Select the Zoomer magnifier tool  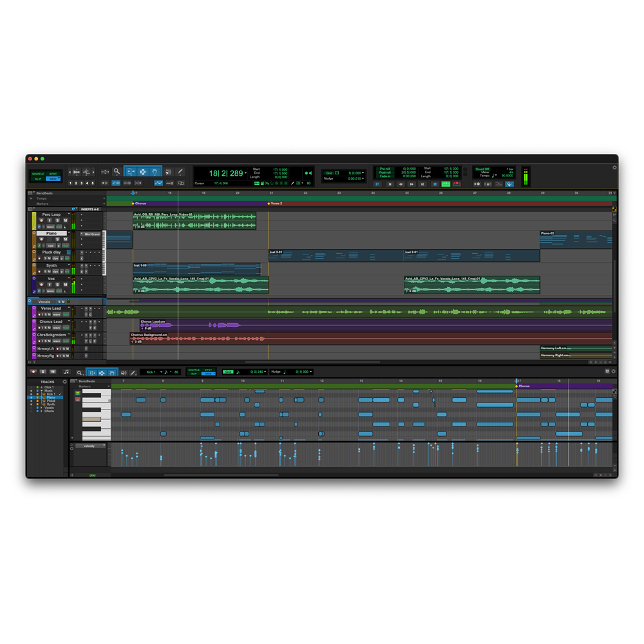pyautogui.click(x=117, y=172)
